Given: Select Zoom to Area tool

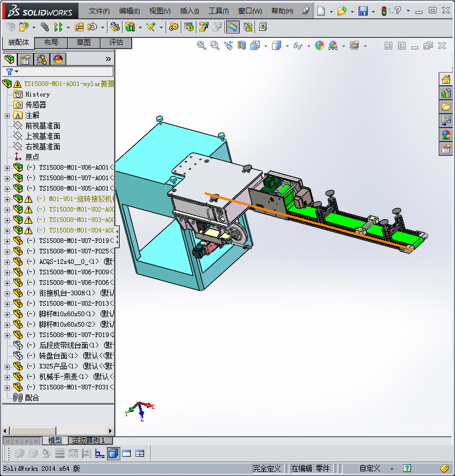Looking at the screenshot, I should point(214,45).
